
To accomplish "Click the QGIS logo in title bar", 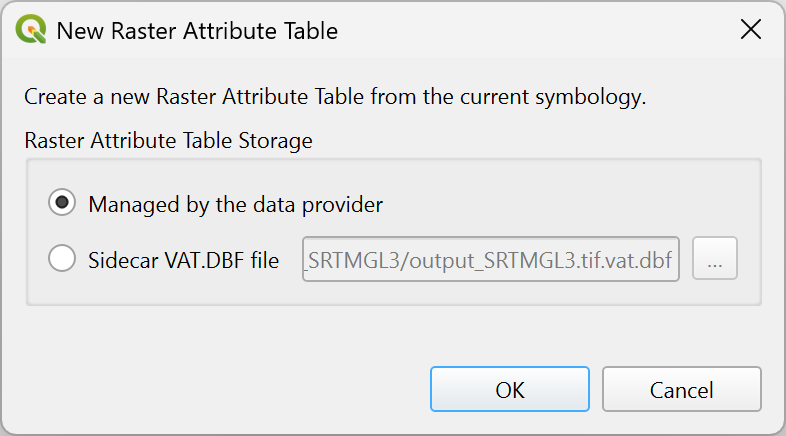I will tap(32, 30).
